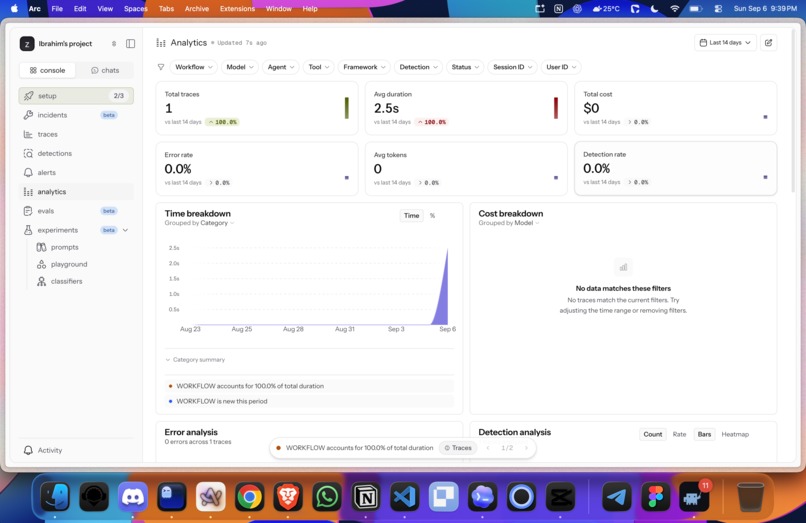Open Figma from the dock

[655, 497]
